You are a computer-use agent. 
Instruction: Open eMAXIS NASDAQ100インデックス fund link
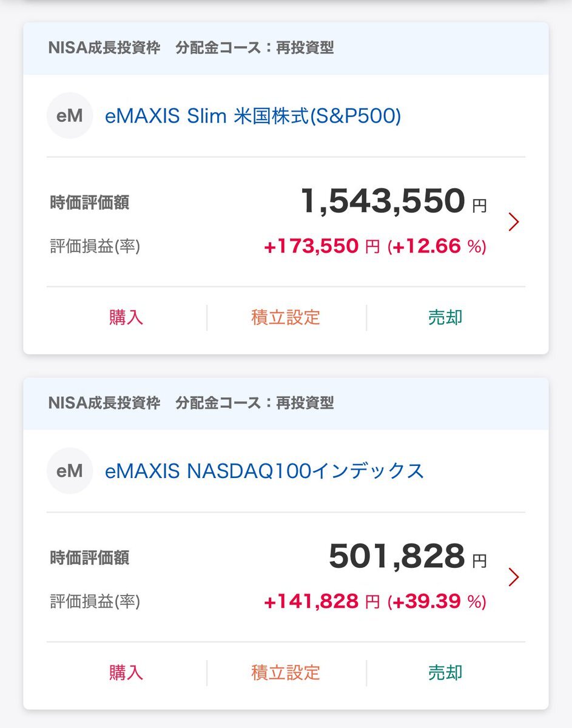[264, 471]
